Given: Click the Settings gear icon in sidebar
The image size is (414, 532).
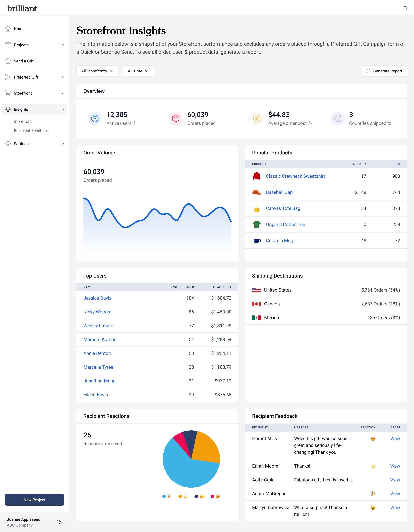Looking at the screenshot, I should tap(8, 144).
